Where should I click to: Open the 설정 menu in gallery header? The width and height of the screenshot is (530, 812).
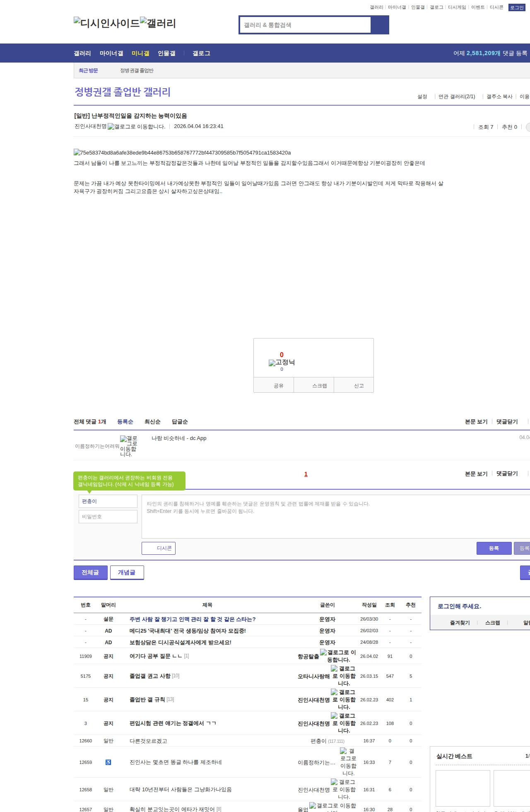click(422, 97)
